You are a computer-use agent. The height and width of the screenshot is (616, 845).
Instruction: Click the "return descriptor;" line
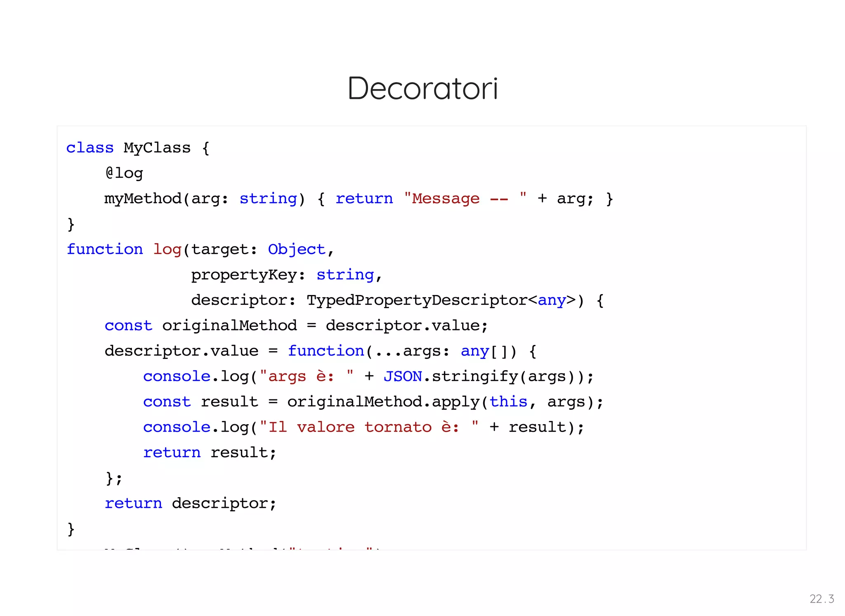[191, 503]
